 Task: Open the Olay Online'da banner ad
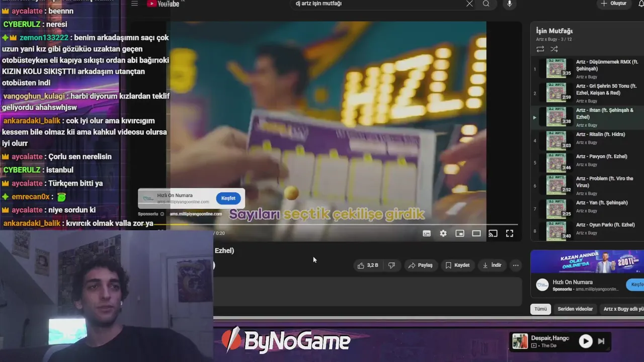[587, 262]
